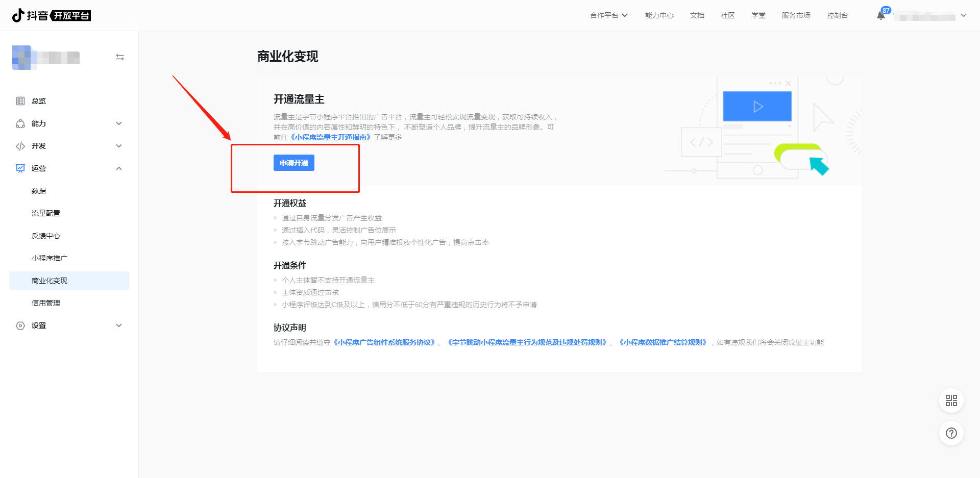Click the 个人主体暂不支持开通流量主 condition text
The image size is (980, 478).
(328, 280)
